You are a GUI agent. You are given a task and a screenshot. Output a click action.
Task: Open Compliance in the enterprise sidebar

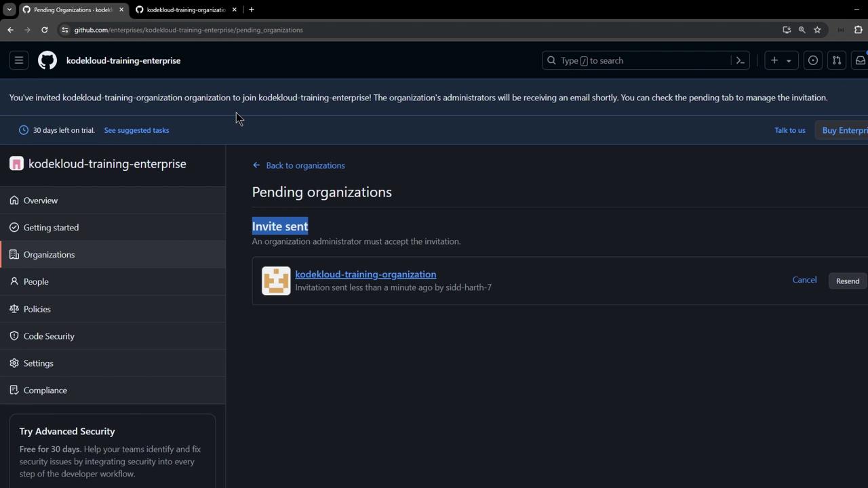(113, 390)
